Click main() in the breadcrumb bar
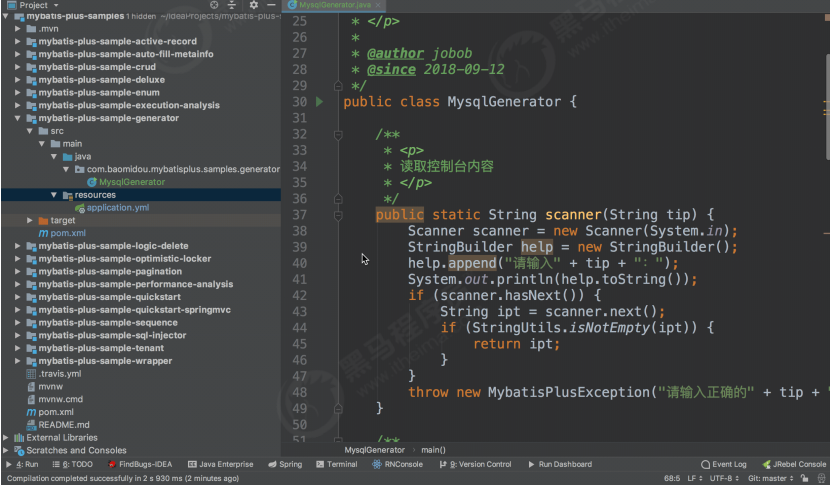 [434, 450]
